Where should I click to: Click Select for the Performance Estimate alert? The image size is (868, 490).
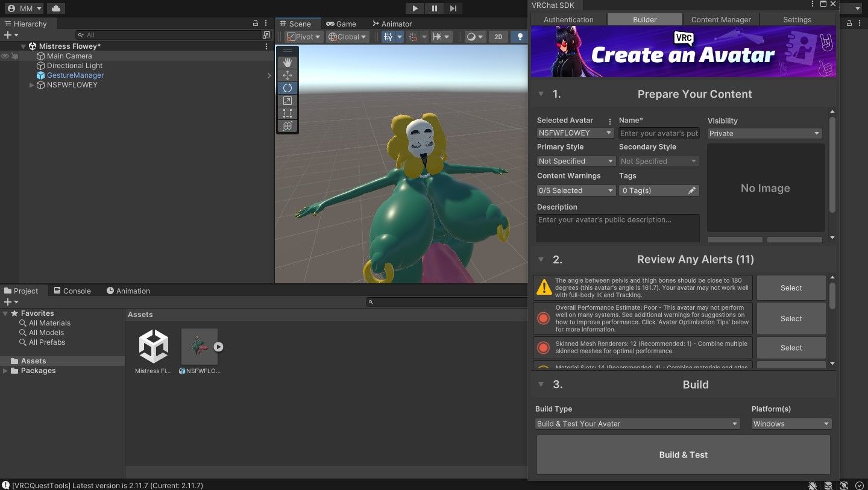click(x=791, y=319)
